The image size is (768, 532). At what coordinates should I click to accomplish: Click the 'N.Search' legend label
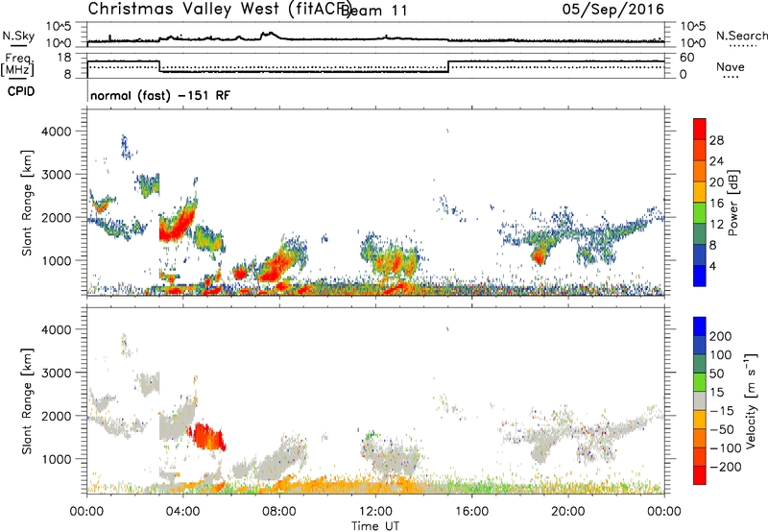pyautogui.click(x=741, y=36)
